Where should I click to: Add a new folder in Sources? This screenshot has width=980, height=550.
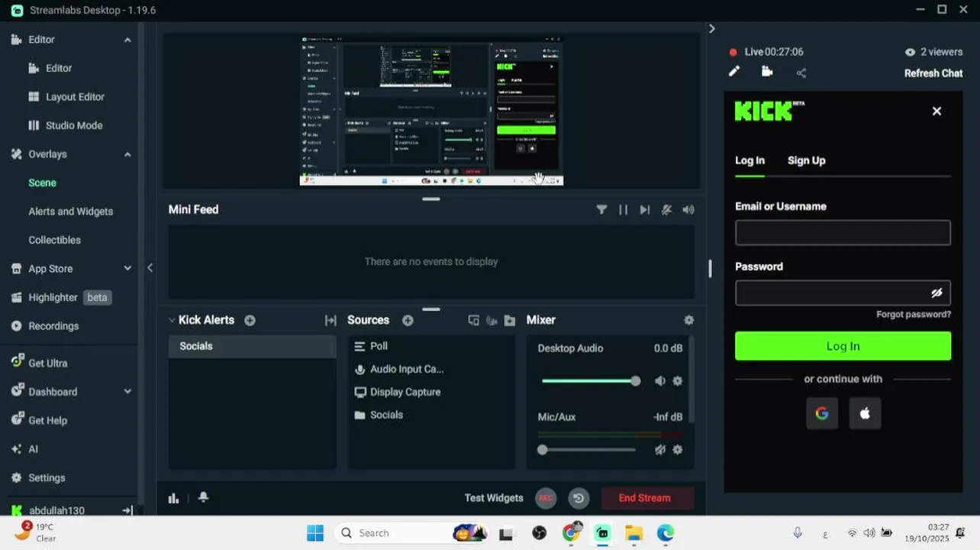click(510, 320)
